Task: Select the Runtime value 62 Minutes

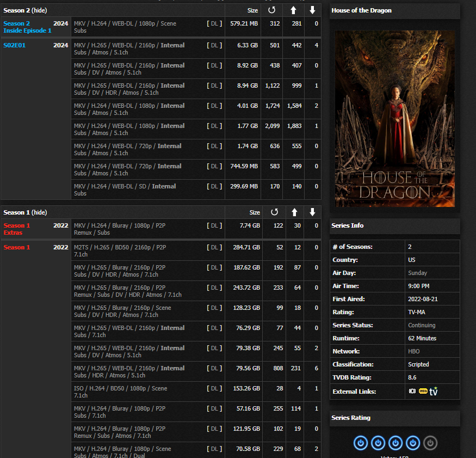Action: (422, 338)
